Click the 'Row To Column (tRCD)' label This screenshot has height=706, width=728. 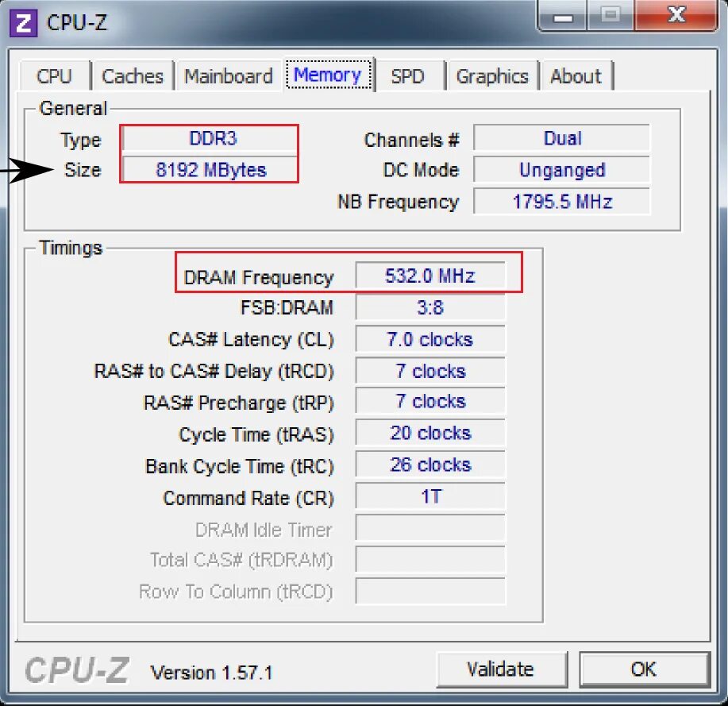click(x=236, y=592)
